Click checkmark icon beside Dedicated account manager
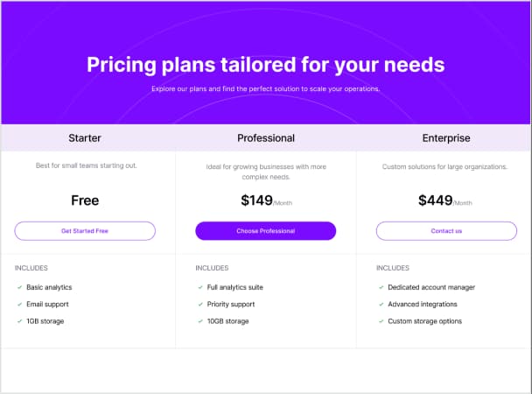Viewport: 532px width, 394px height. [381, 287]
